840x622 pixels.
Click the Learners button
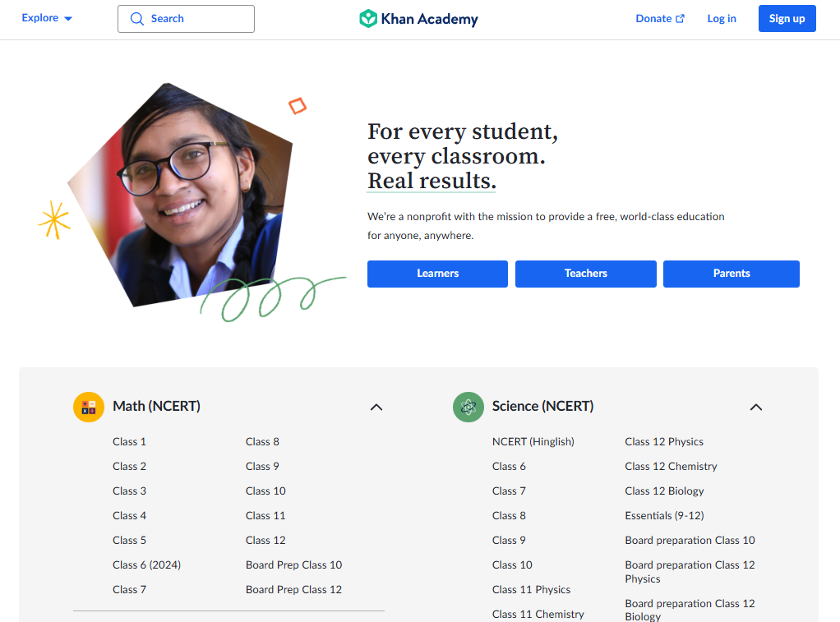pos(438,274)
